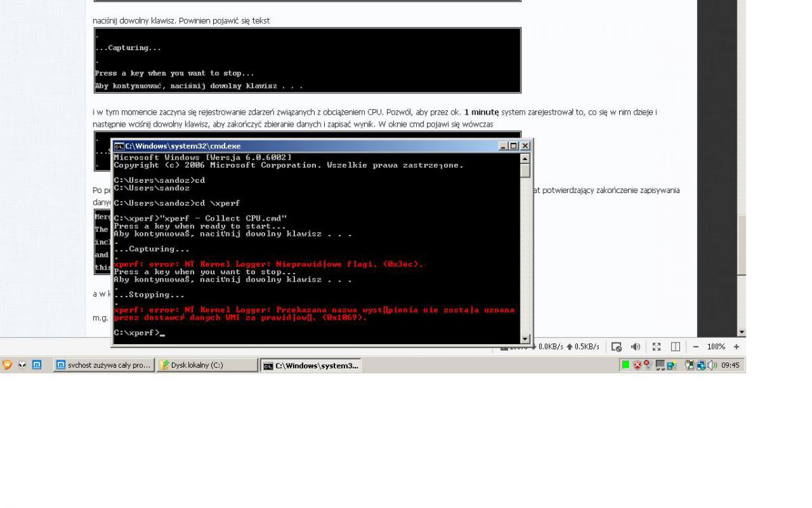Viewport: 812px width, 508px height.
Task: Minimize the cmd.exe window
Action: (x=503, y=146)
